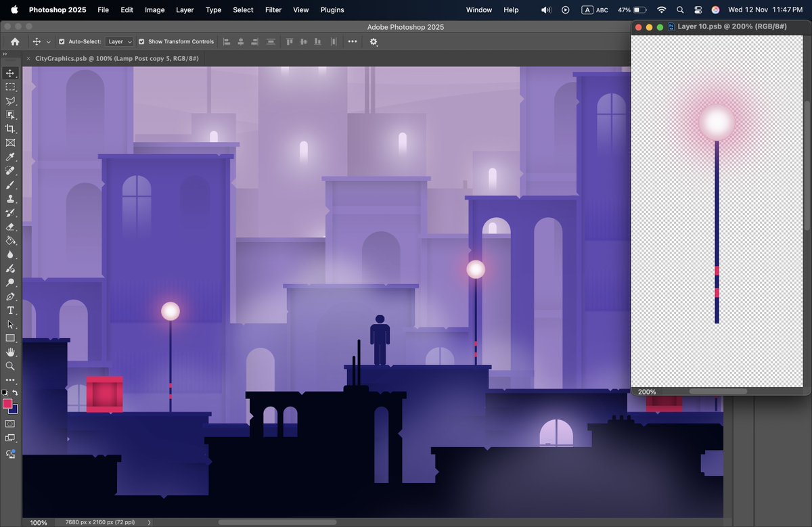
Task: Select the Eraser tool
Action: click(10, 227)
